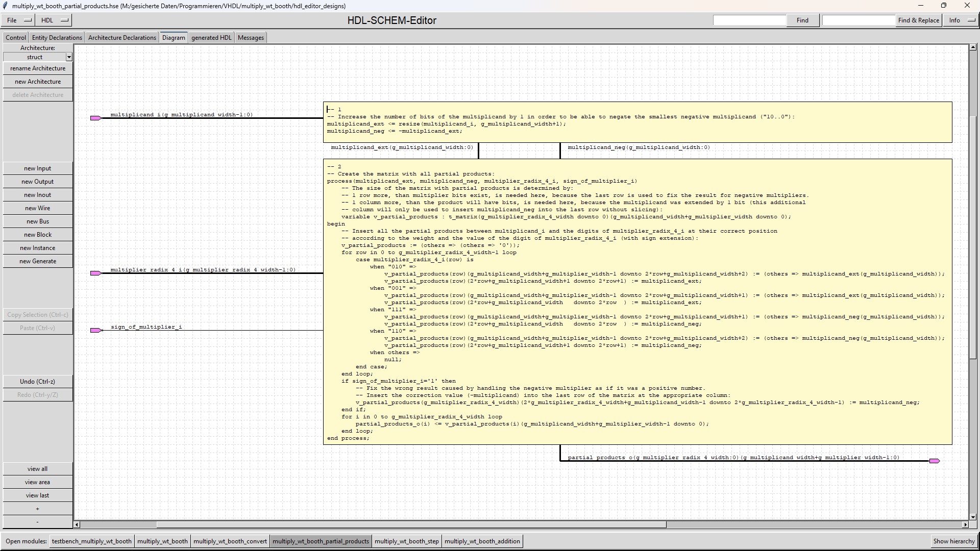Click the minus zoom-out button

point(37,522)
